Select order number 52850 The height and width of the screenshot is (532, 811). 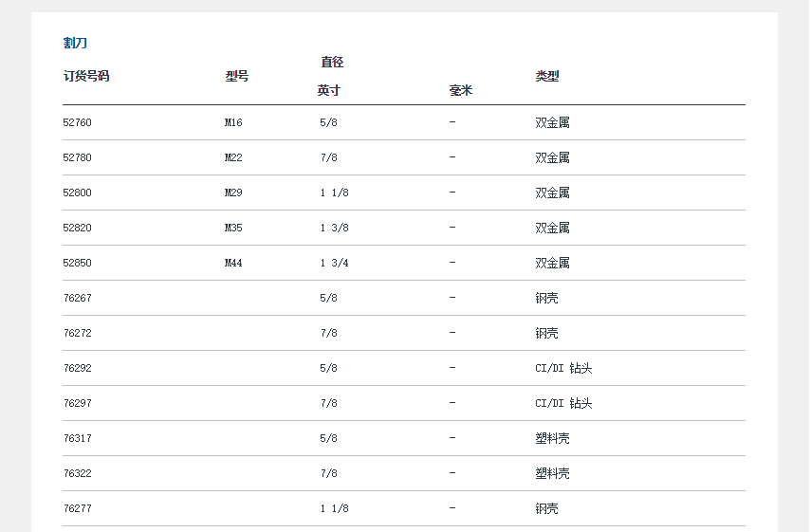point(78,264)
